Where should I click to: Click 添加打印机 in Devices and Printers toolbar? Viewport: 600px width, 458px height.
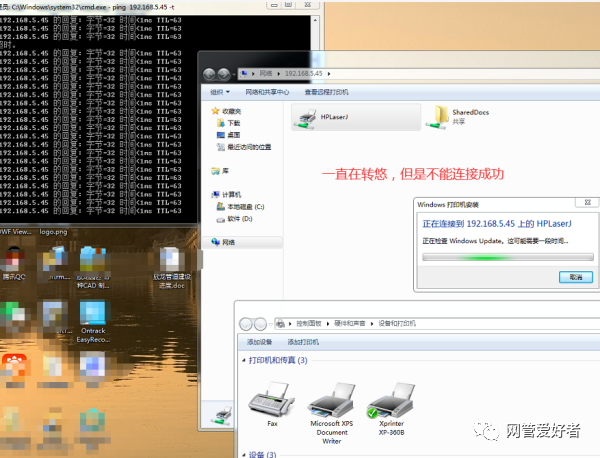pyautogui.click(x=303, y=342)
